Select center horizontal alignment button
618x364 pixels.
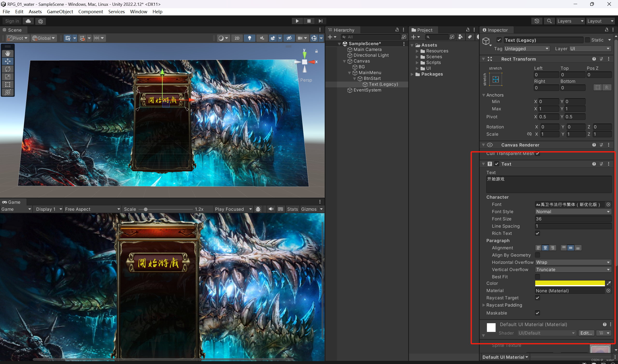point(545,248)
